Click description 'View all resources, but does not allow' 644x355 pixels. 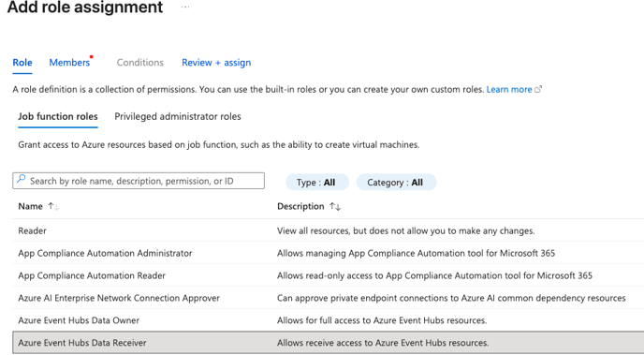coord(406,231)
